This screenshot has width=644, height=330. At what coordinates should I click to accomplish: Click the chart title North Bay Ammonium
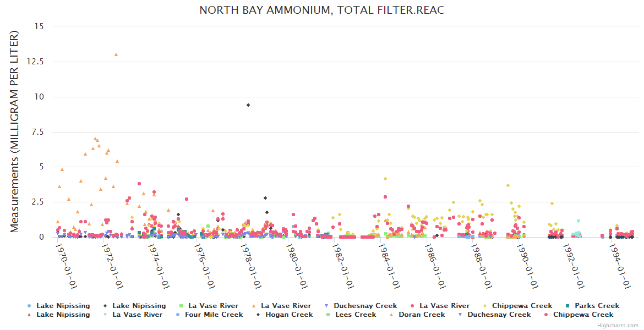click(x=321, y=10)
